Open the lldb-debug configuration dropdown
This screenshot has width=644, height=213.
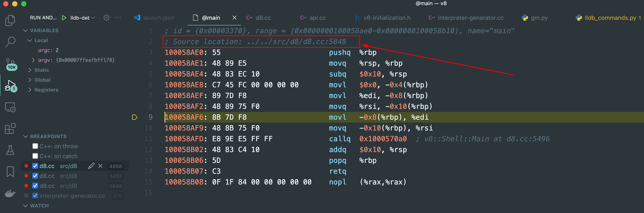pyautogui.click(x=83, y=18)
